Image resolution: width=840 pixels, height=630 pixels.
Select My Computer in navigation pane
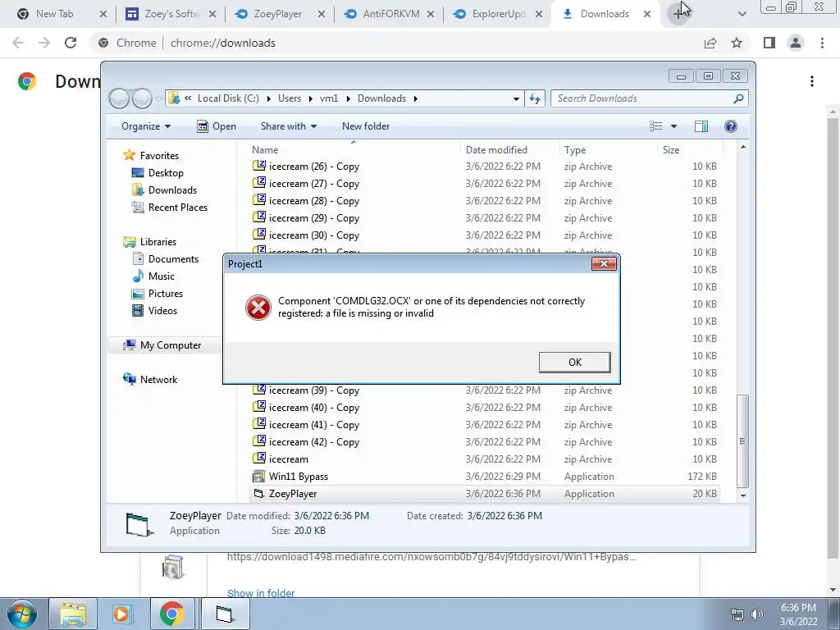tap(171, 345)
